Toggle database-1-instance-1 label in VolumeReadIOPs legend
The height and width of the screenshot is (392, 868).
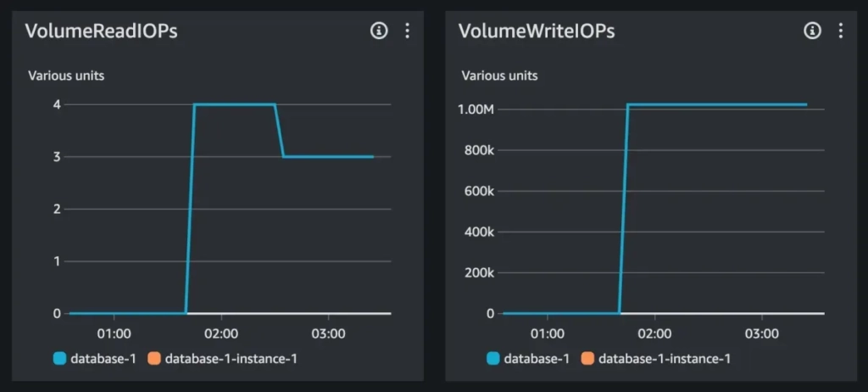coord(231,359)
